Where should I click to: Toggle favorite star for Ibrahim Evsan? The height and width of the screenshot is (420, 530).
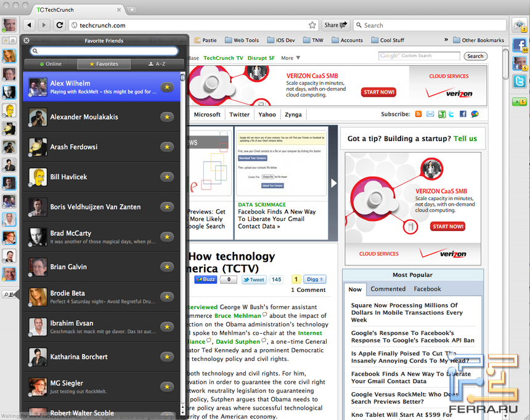click(167, 327)
